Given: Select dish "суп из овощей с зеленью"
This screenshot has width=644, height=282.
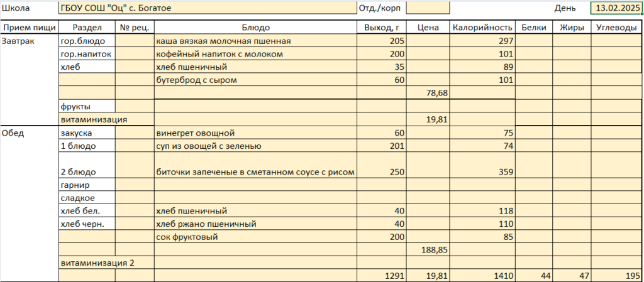Looking at the screenshot, I should tap(255, 146).
